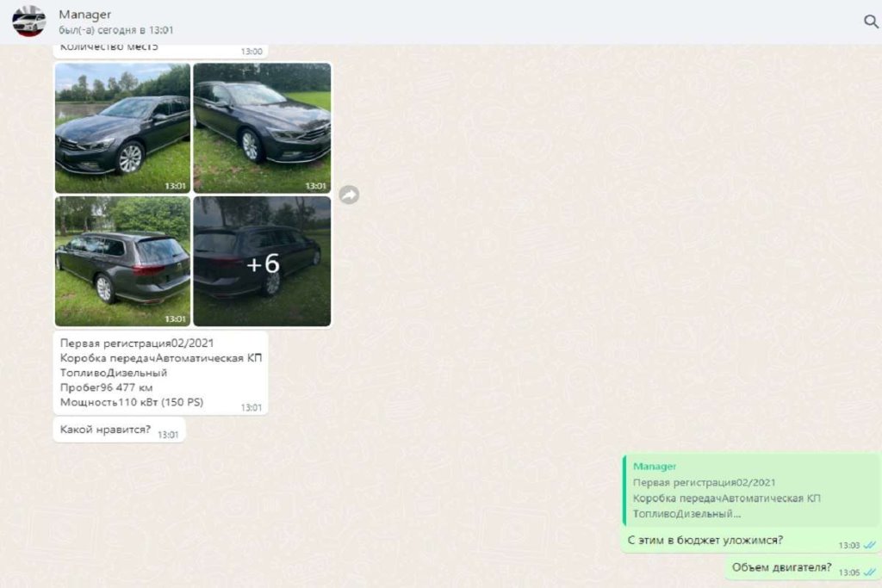Click the 13:01 timestamp on the car specs message
882x588 pixels.
pos(252,407)
